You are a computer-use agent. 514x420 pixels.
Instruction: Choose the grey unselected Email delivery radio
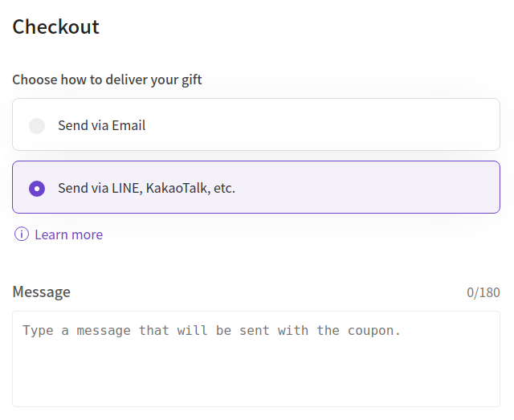(x=37, y=126)
